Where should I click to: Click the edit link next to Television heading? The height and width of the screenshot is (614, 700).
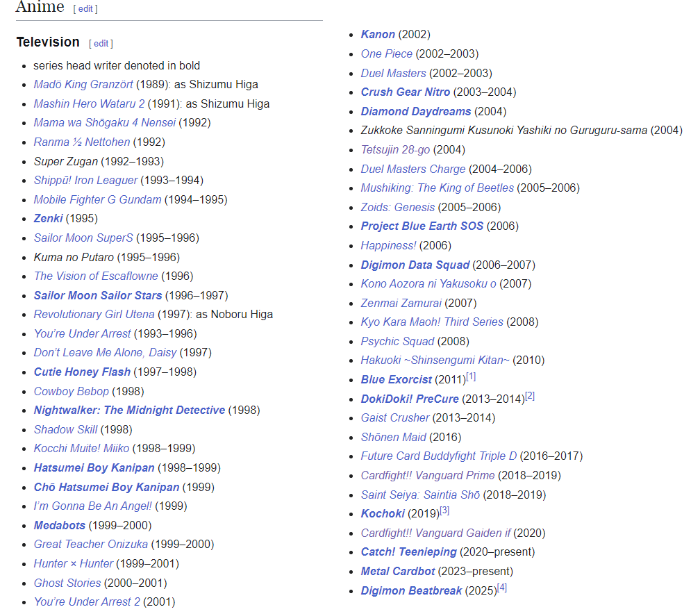pyautogui.click(x=101, y=43)
